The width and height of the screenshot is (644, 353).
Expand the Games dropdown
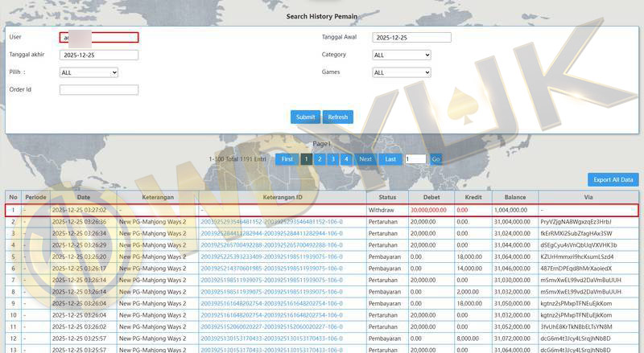401,72
